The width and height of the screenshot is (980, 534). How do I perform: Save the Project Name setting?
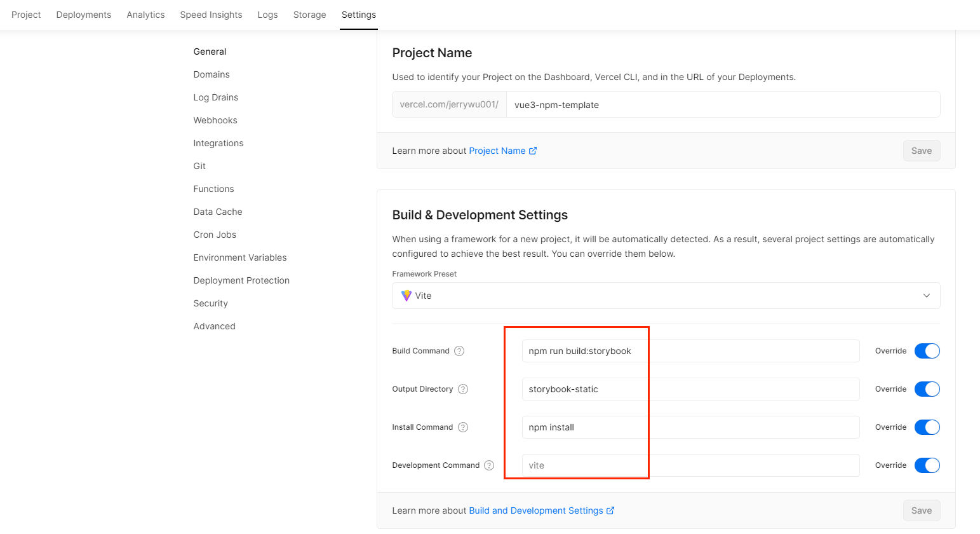pyautogui.click(x=921, y=151)
